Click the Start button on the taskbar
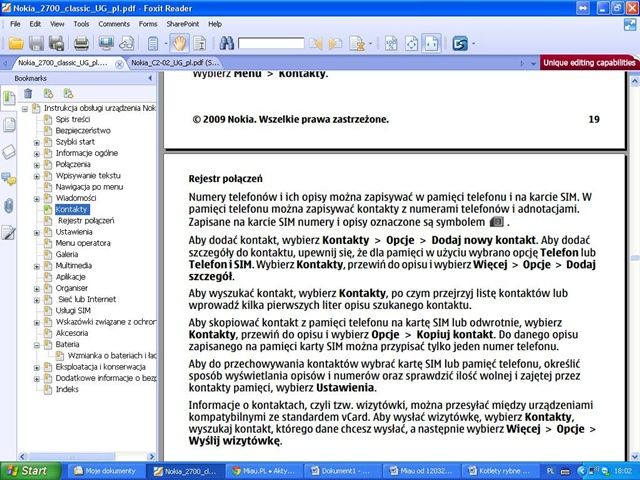640x480 pixels. pos(29,471)
